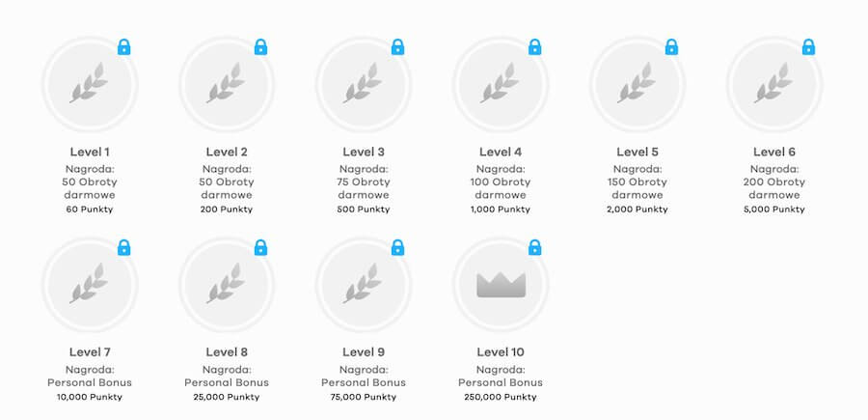Viewport: 868px width, 420px height.
Task: Click the Level 8 title text
Action: [x=227, y=352]
